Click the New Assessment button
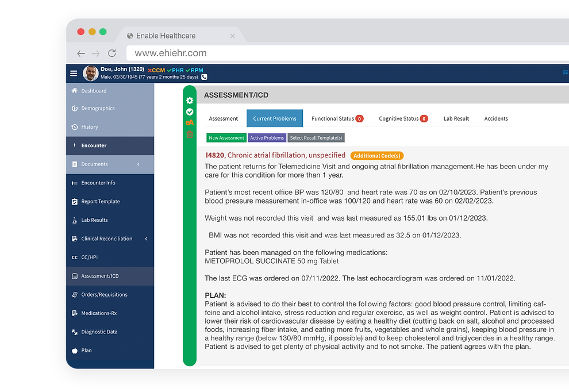This screenshot has height=392, width=569. click(x=226, y=137)
